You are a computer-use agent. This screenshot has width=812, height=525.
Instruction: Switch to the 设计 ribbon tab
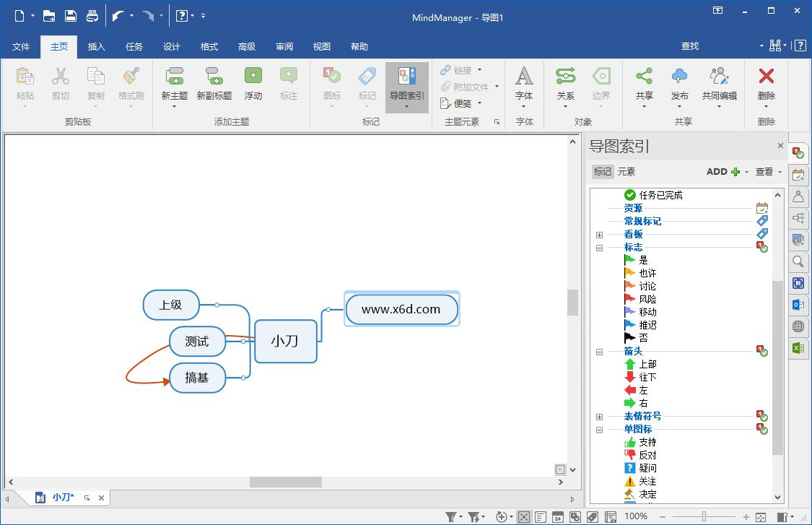pyautogui.click(x=171, y=46)
